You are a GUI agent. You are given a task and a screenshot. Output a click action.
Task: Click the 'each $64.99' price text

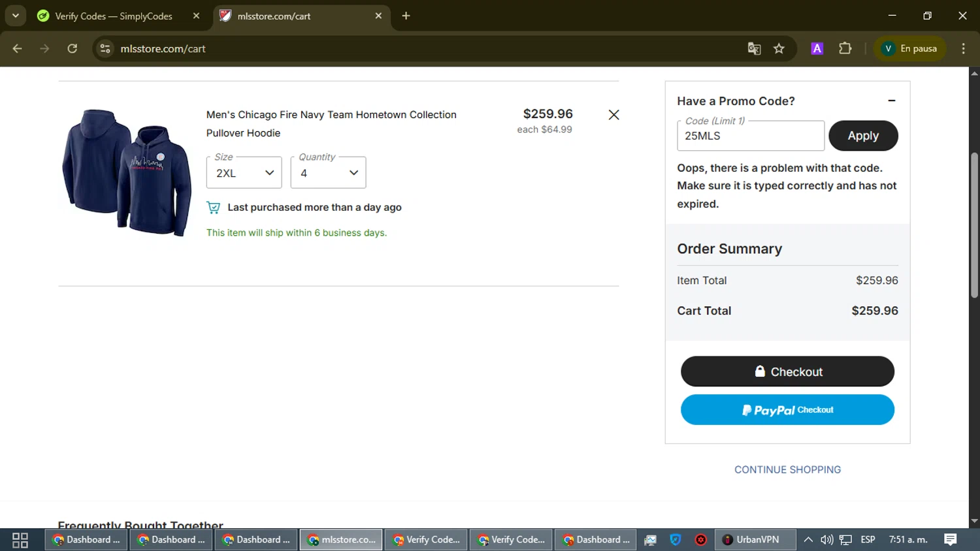click(544, 129)
